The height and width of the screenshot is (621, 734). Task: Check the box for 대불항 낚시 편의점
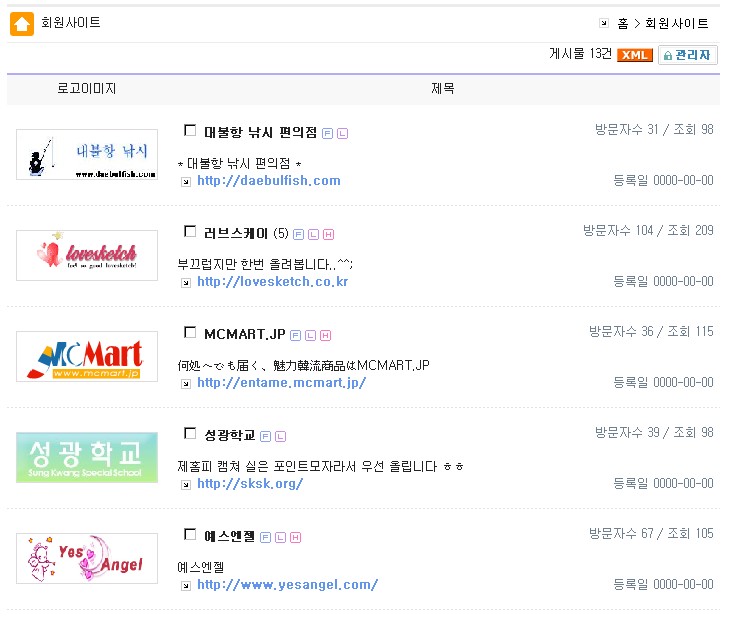[190, 131]
